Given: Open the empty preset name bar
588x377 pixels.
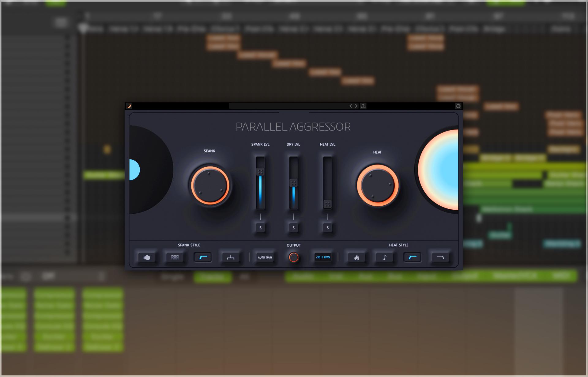Looking at the screenshot, I should 288,106.
